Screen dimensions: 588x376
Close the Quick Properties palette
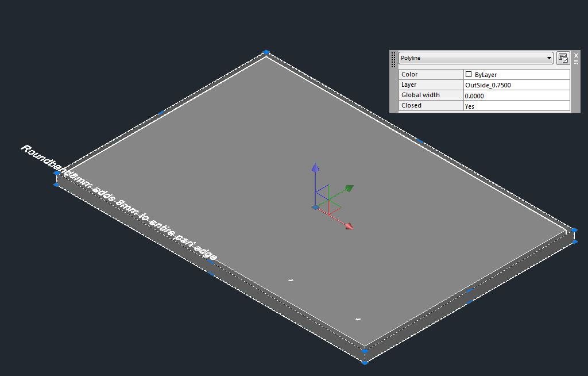[575, 55]
